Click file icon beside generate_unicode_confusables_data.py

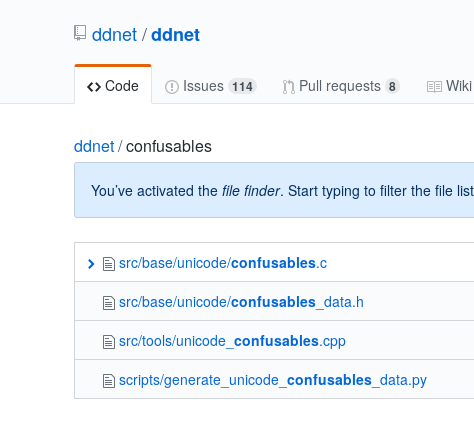click(109, 381)
